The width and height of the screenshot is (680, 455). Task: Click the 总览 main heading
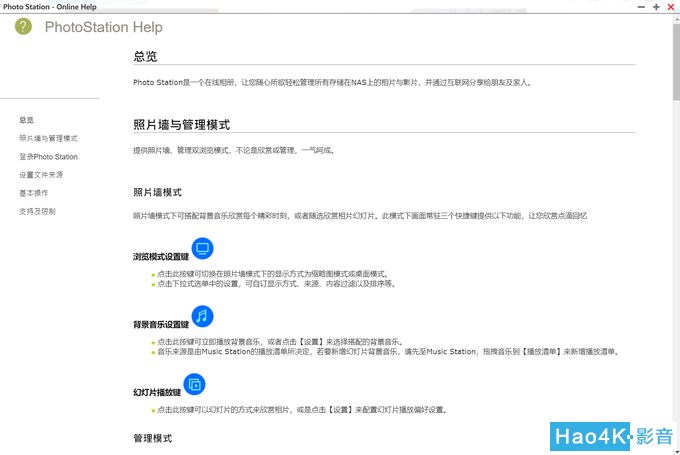click(145, 56)
